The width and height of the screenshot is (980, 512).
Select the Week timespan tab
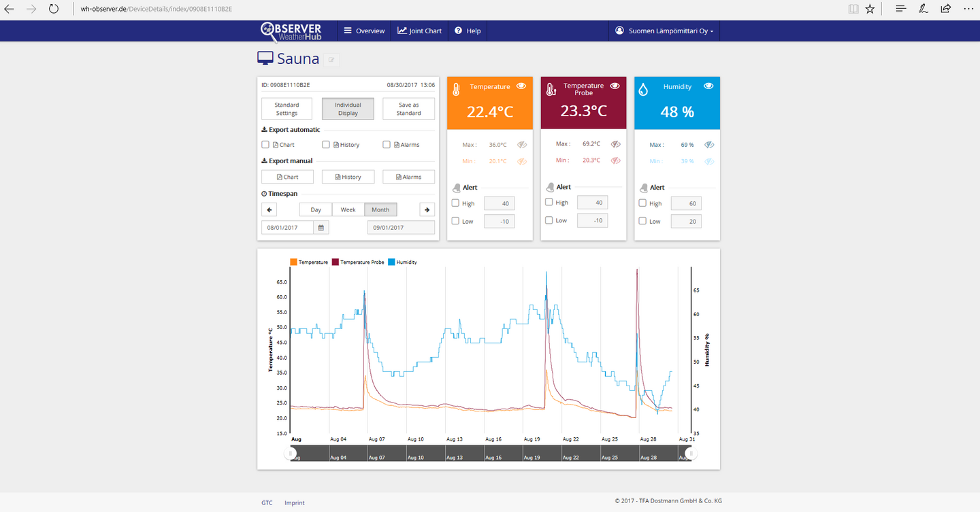click(x=348, y=210)
